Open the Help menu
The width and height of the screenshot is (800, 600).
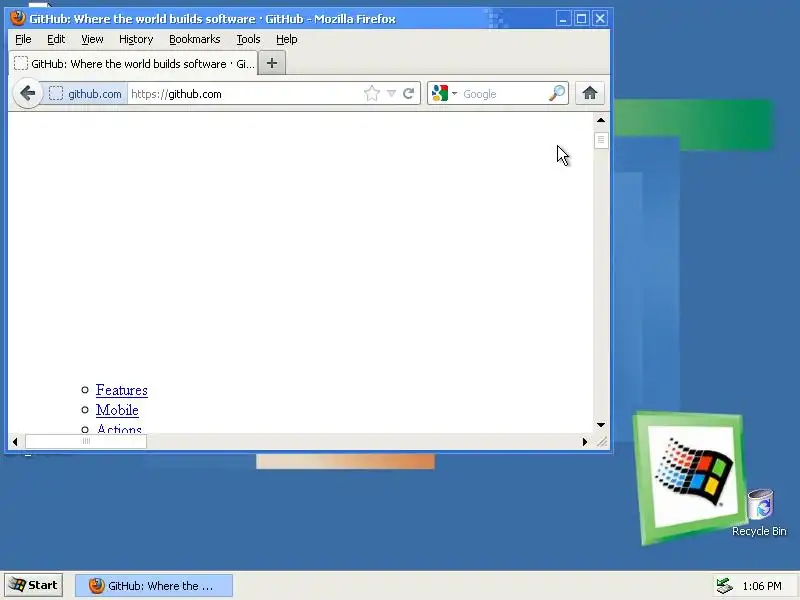point(286,39)
